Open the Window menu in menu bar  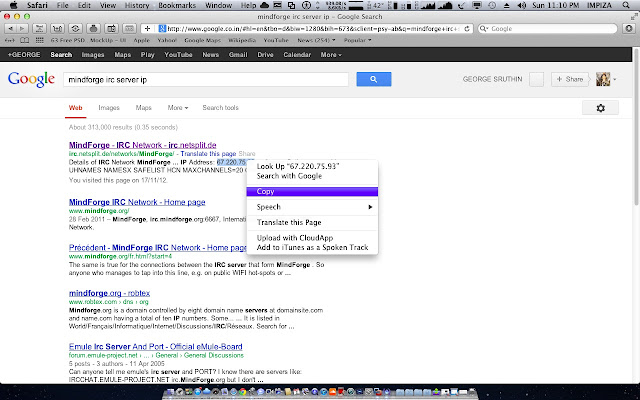[x=218, y=5]
